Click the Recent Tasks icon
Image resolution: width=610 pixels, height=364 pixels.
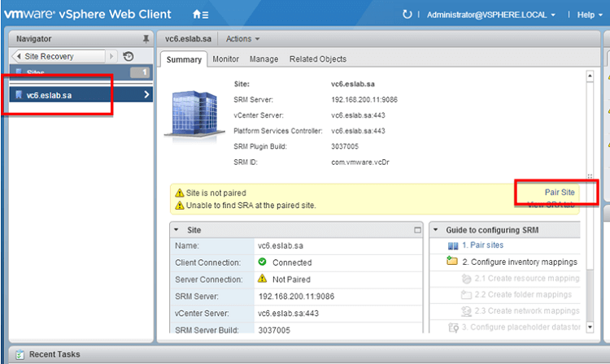point(19,355)
